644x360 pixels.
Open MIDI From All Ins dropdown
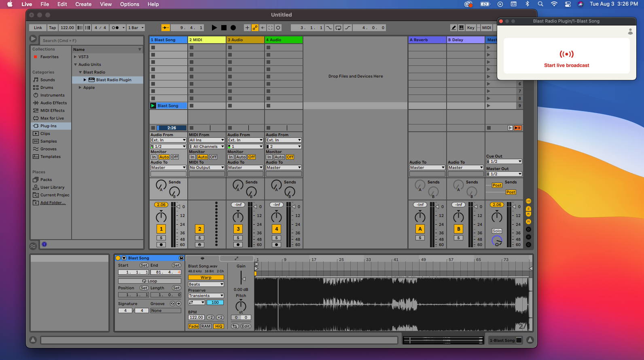(207, 140)
